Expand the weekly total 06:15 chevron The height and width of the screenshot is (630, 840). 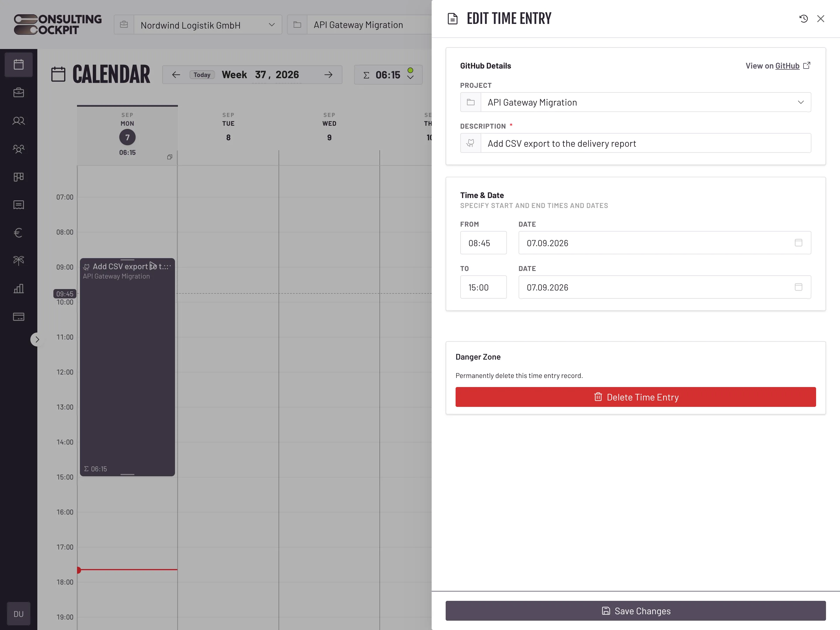tap(410, 78)
